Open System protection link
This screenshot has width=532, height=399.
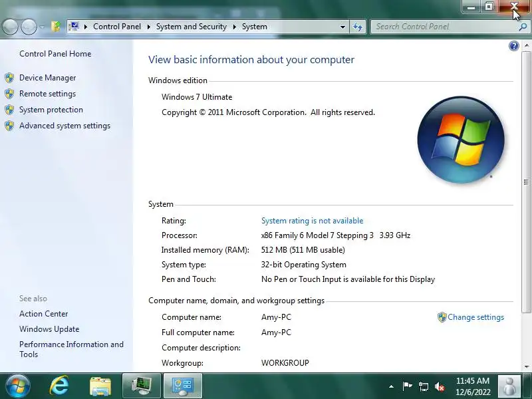pyautogui.click(x=51, y=110)
